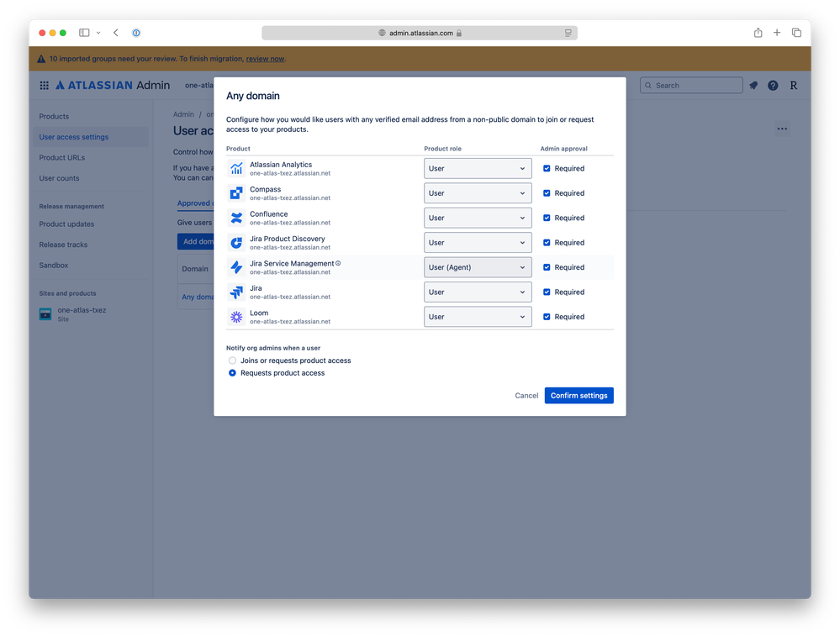Uncheck Required for Loom
The width and height of the screenshot is (840, 637).
(547, 317)
